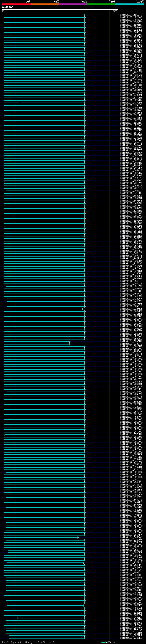The width and height of the screenshot is (146, 644).
Task: Select the AV429081 query label
Action: [x=8, y=7]
